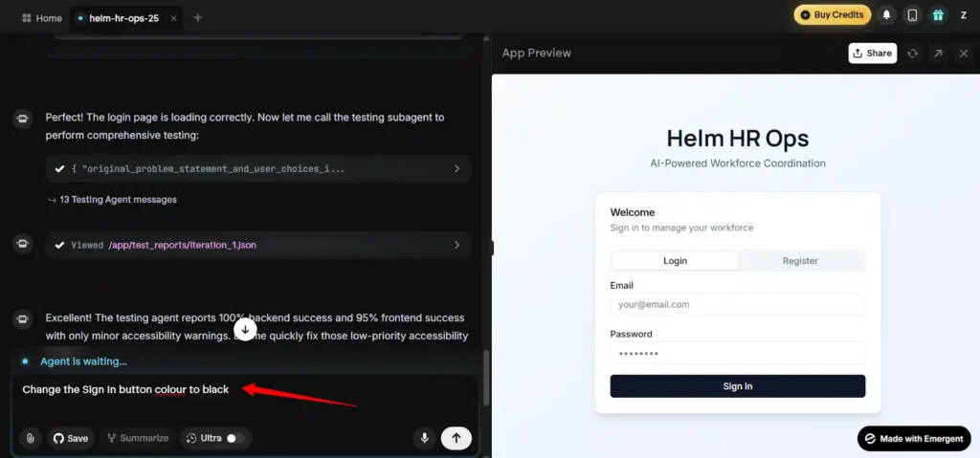Expand the 13 Testing Agent messages

tap(113, 199)
